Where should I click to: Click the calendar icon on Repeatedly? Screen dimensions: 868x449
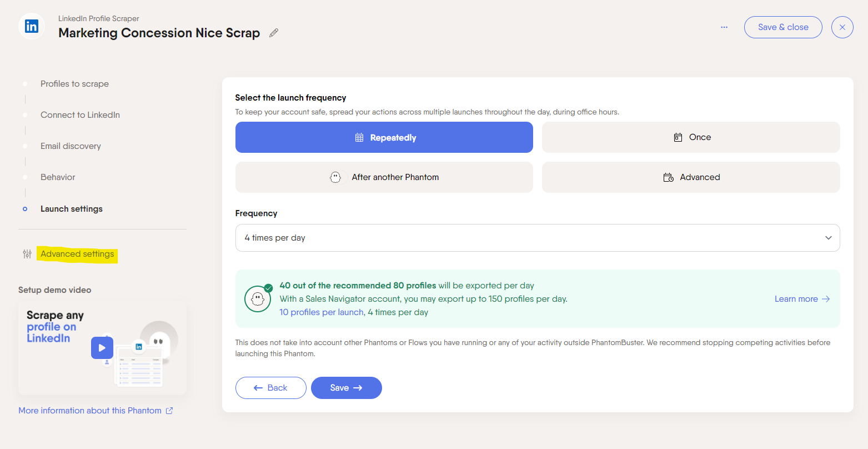pyautogui.click(x=359, y=138)
